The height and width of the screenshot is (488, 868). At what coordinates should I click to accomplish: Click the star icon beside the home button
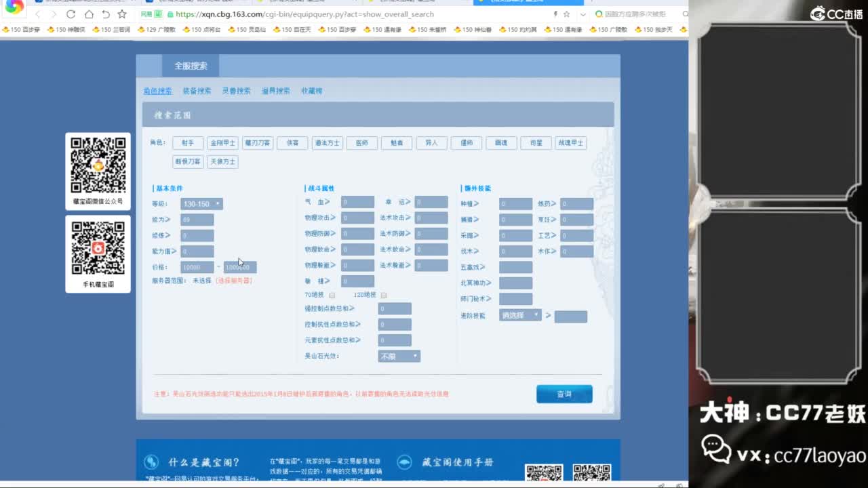[122, 14]
